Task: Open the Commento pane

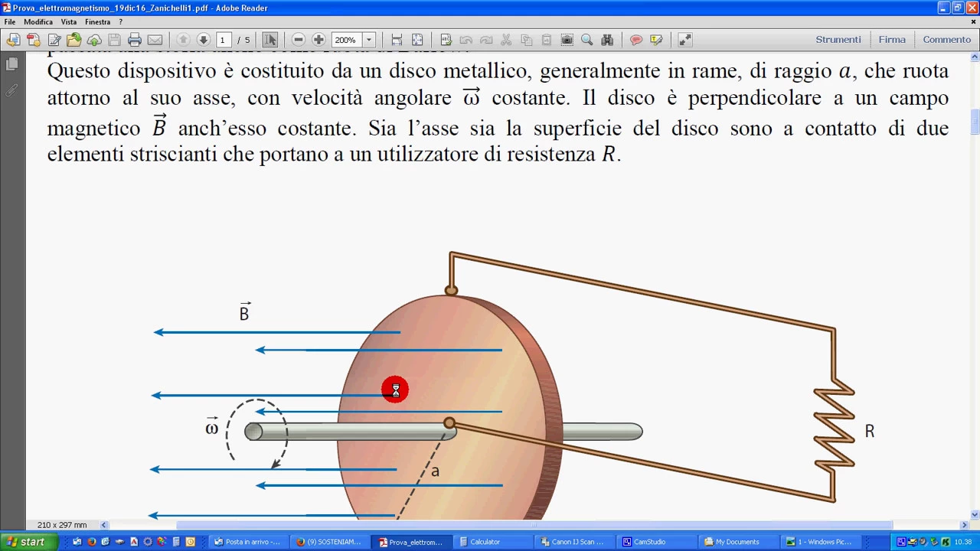Action: 947,40
